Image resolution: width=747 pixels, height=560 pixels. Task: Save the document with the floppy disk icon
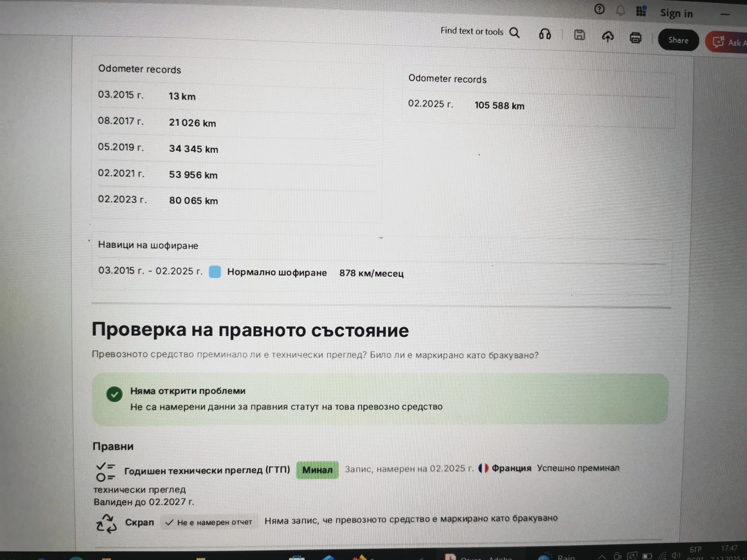(x=579, y=35)
